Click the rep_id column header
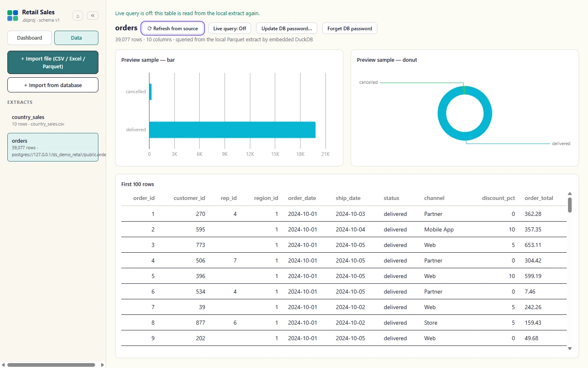This screenshot has width=588, height=368. coord(229,198)
